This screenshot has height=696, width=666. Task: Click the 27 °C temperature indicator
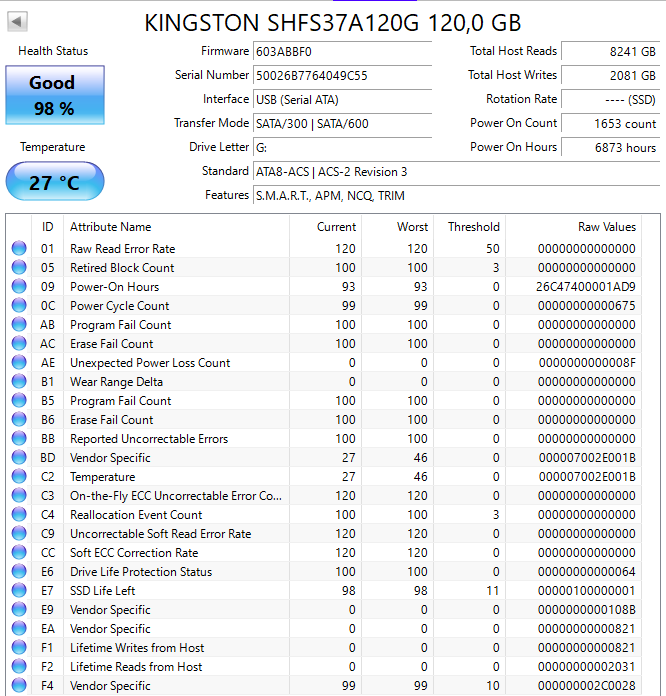click(55, 182)
